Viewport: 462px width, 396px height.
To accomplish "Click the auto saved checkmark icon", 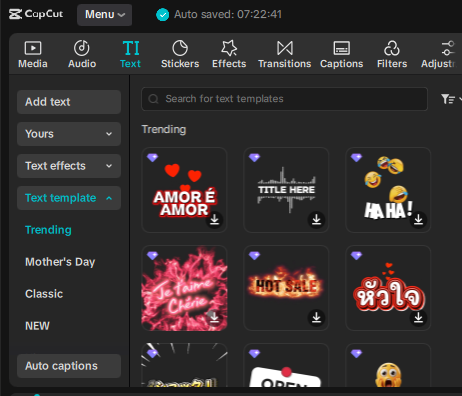I will [x=163, y=15].
